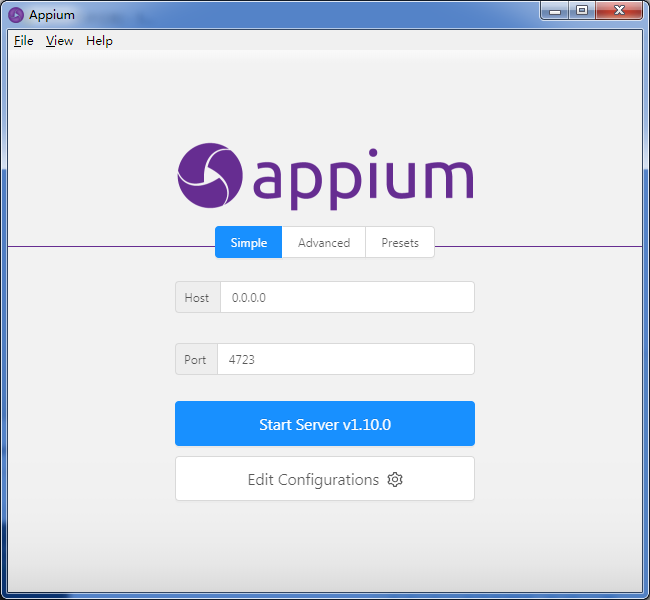Close the Appium window
The image size is (650, 600).
(x=619, y=11)
